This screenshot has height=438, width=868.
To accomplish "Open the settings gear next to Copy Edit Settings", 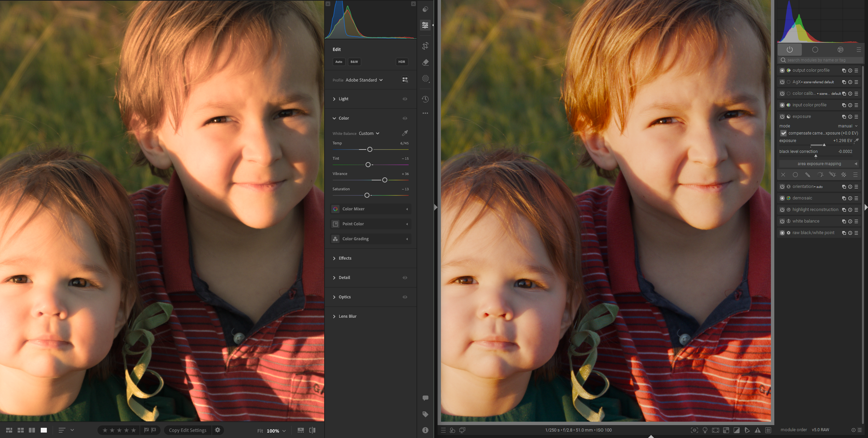I will (x=218, y=430).
